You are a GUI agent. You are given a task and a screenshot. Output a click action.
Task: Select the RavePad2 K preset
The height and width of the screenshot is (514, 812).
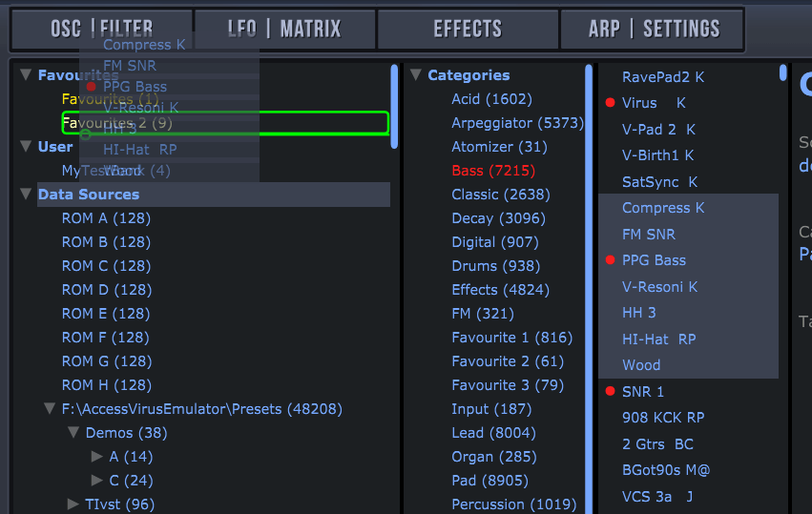click(662, 77)
